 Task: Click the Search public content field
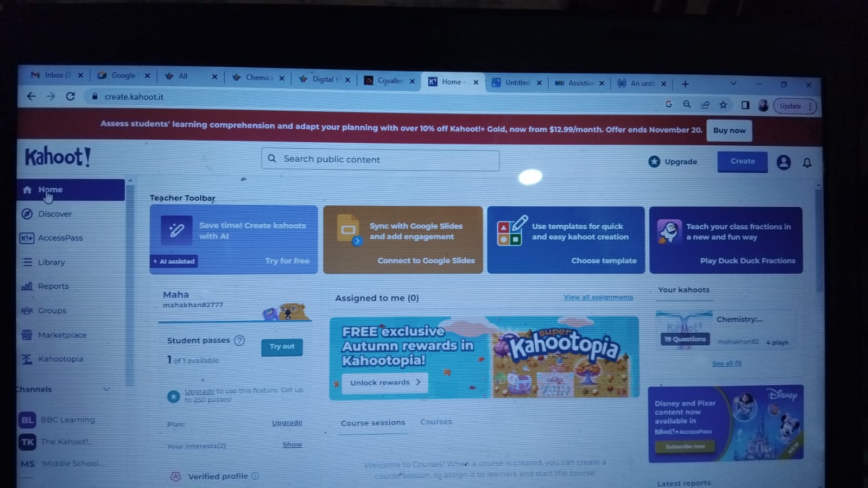pos(380,159)
